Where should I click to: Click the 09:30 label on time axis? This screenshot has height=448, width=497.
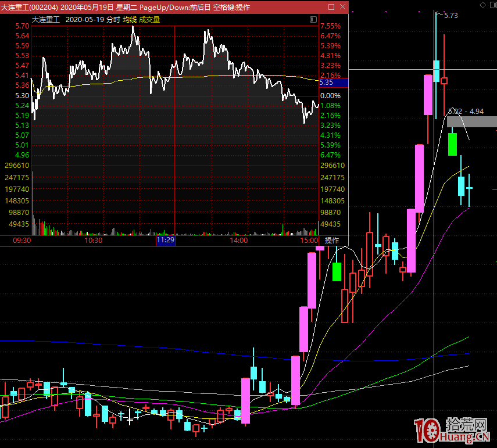point(22,241)
